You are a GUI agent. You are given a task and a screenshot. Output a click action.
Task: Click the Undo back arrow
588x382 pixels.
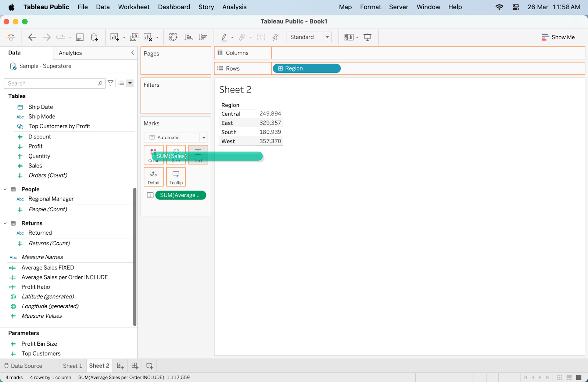tap(32, 37)
